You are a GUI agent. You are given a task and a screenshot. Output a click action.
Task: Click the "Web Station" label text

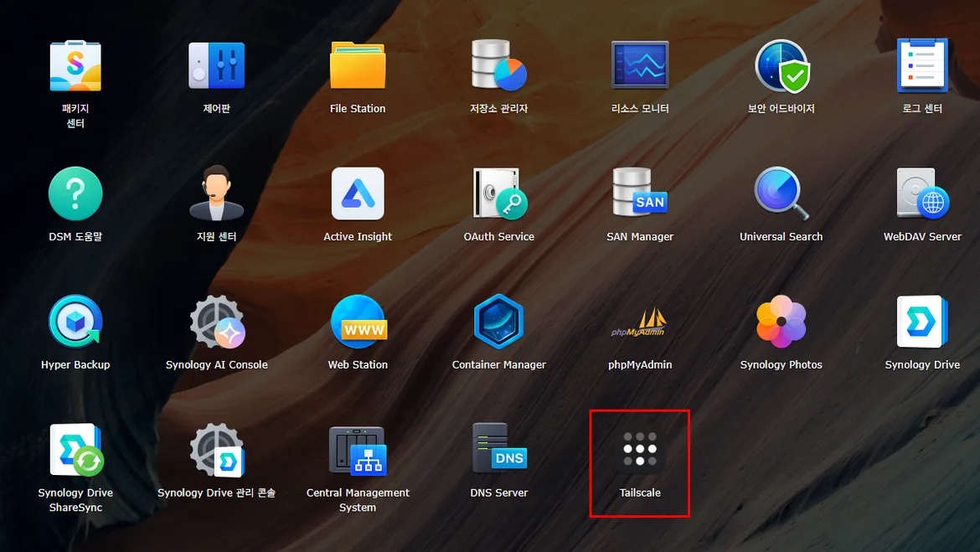coord(358,364)
